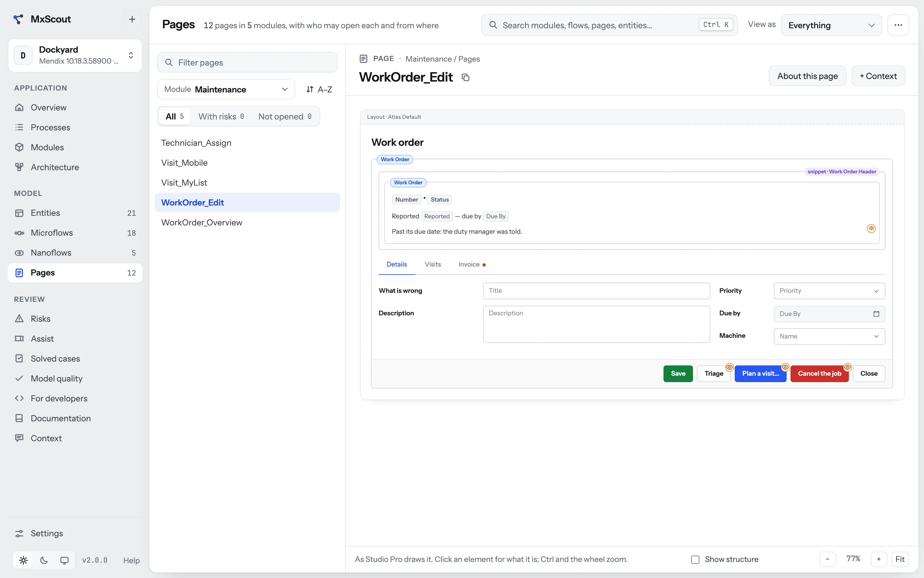Expand the Module Maintenance dropdown

(226, 89)
